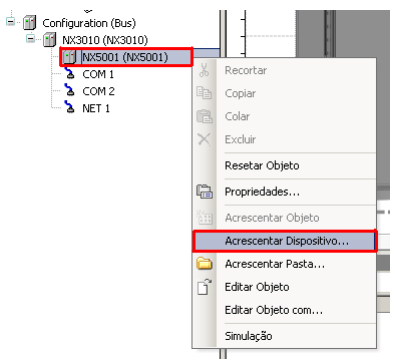Click the NET 1 connector icon

[70, 108]
